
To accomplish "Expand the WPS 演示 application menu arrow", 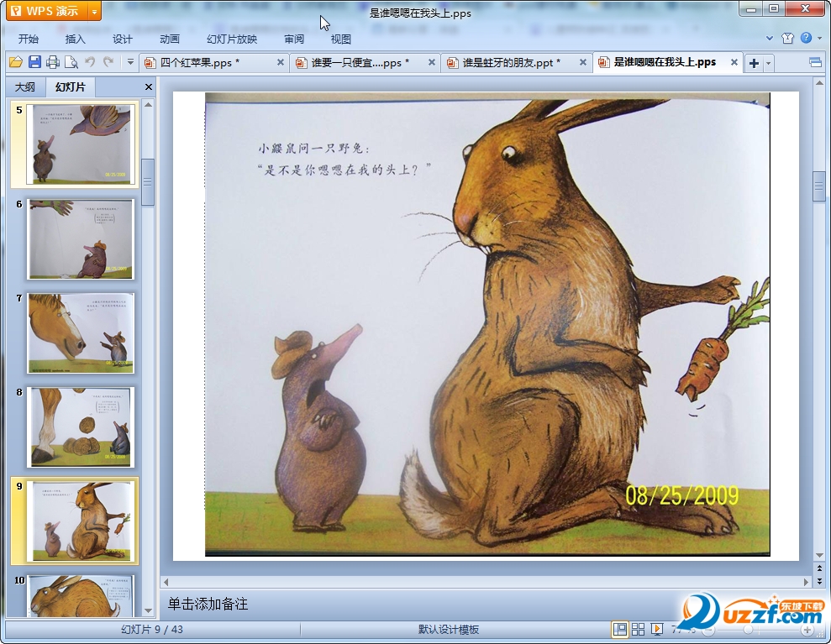I will [x=94, y=11].
